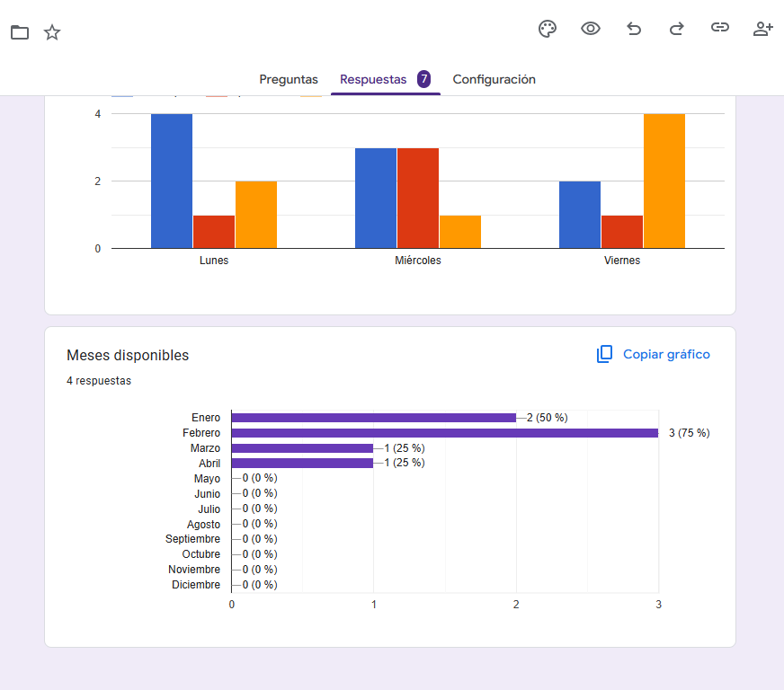The image size is (784, 690).
Task: Open the theme customization palette
Action: (x=548, y=29)
